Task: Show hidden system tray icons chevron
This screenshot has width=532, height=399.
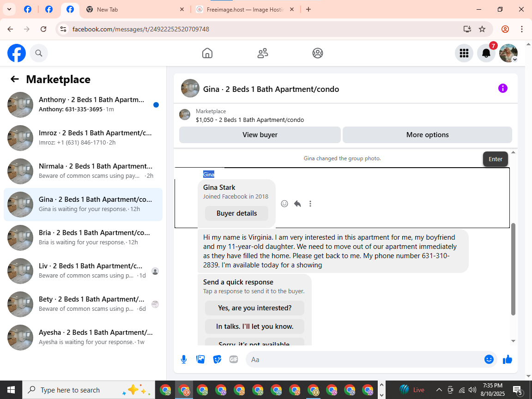Action: tap(439, 390)
